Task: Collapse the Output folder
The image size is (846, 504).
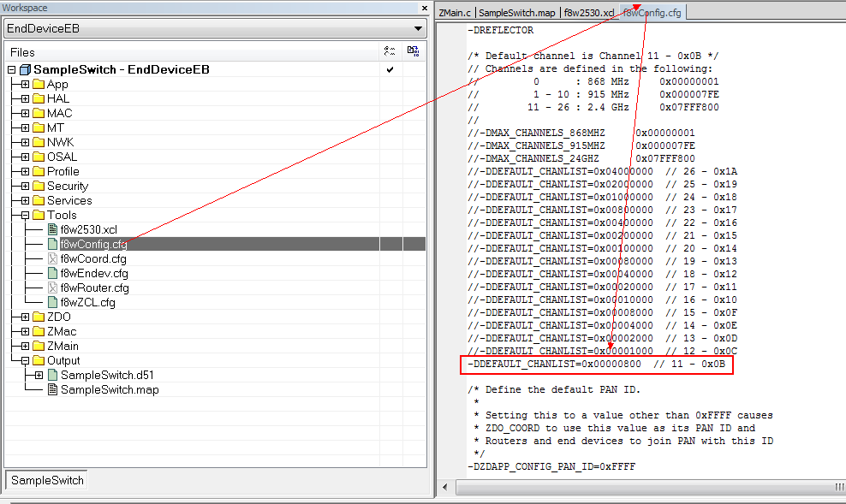Action: tap(26, 361)
